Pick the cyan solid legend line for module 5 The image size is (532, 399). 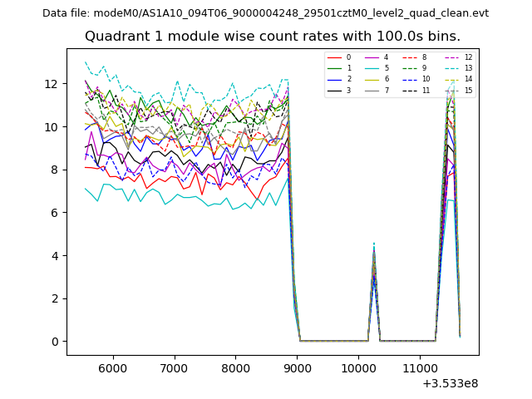(373, 68)
